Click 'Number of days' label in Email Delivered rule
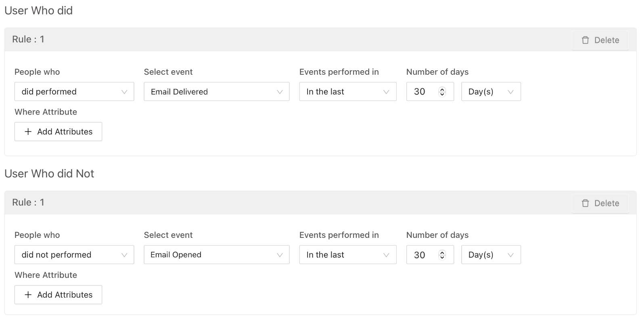 (437, 72)
